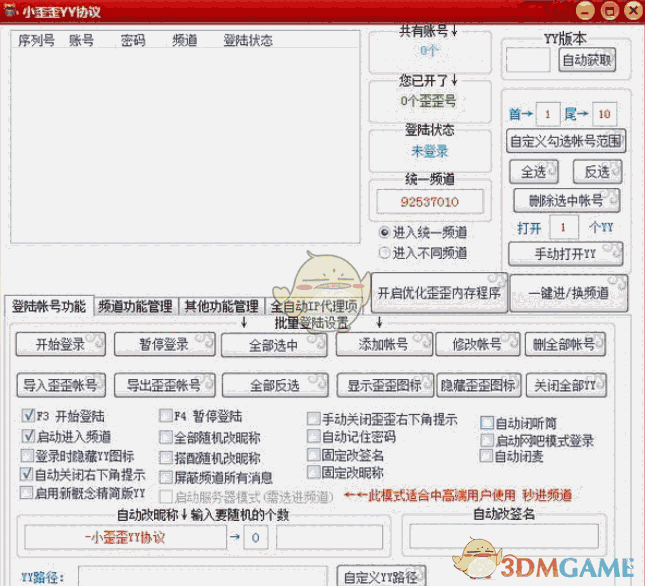Enable 固定改签名 checkbox

pos(313,454)
